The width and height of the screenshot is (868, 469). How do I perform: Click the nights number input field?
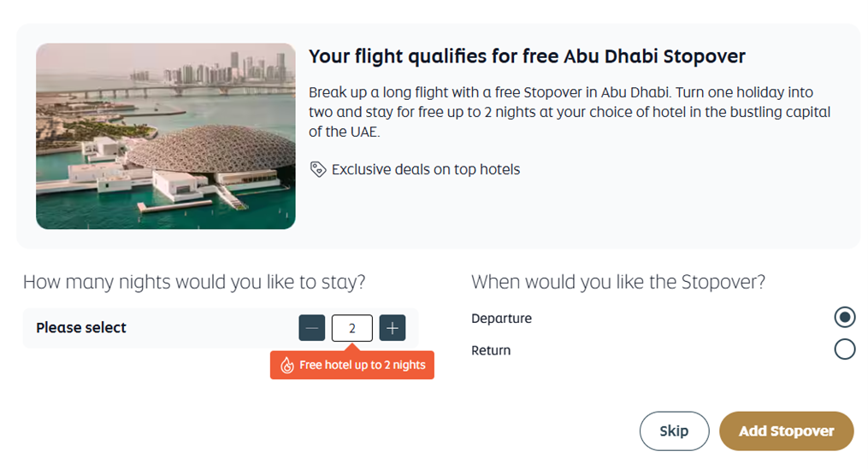[352, 328]
